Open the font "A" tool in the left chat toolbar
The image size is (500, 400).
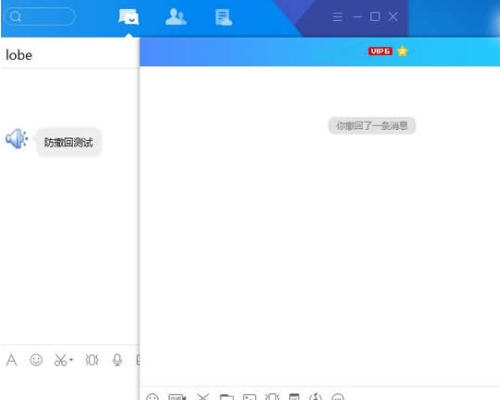point(12,360)
